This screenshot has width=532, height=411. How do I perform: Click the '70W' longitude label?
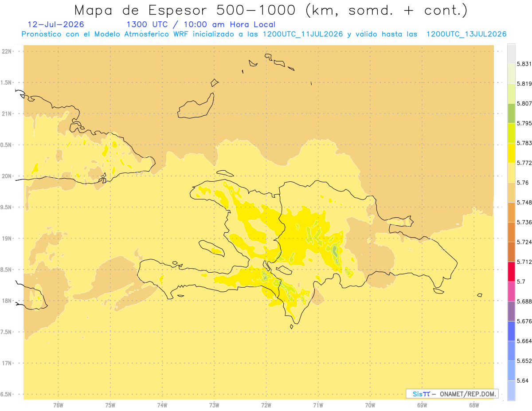coord(370,405)
